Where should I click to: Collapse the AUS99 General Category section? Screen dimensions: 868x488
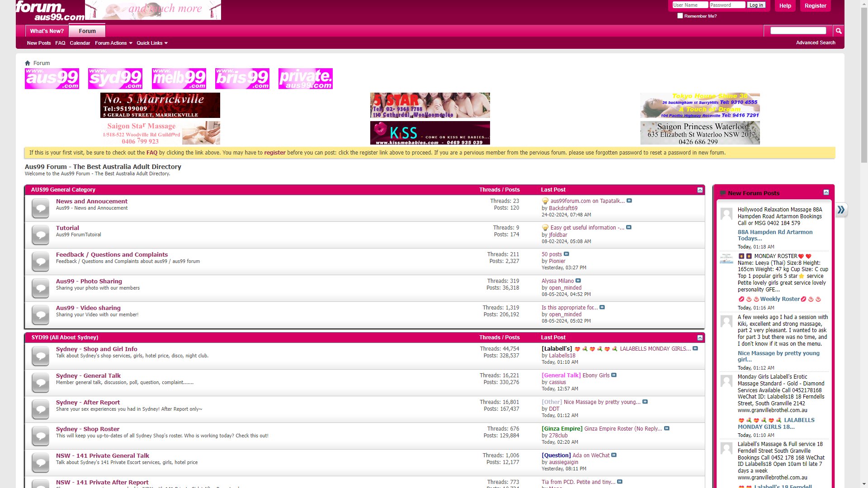700,189
